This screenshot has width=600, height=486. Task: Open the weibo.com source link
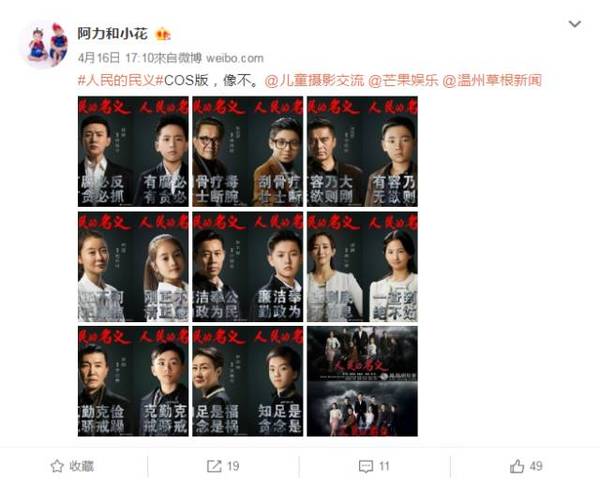coord(235,58)
